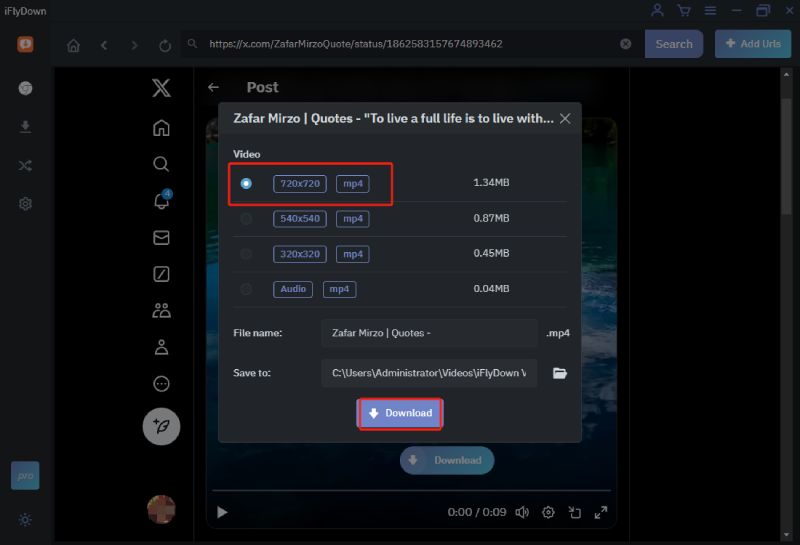800x545 pixels.
Task: Click the File name input field
Action: pos(429,333)
